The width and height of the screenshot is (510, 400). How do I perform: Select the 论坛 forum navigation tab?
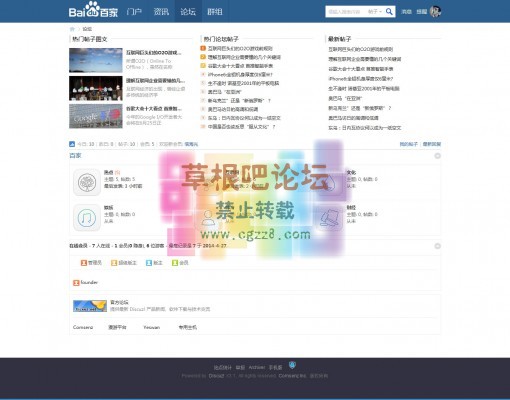188,12
